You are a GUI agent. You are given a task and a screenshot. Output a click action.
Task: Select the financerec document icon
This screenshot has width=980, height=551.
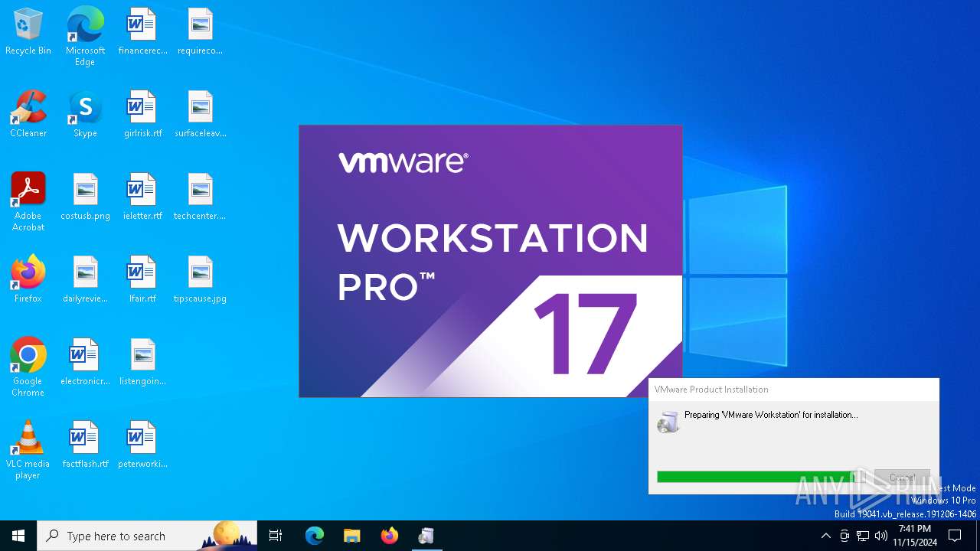142,32
